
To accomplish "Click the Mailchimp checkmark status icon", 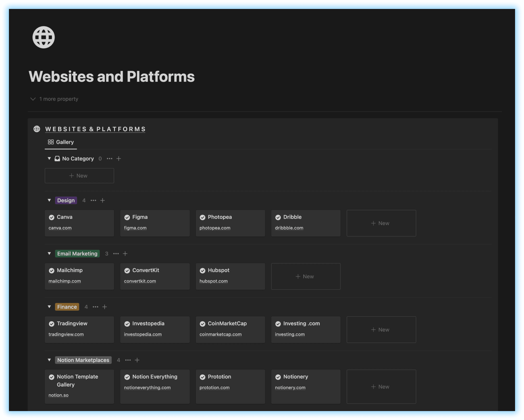I will click(x=51, y=270).
